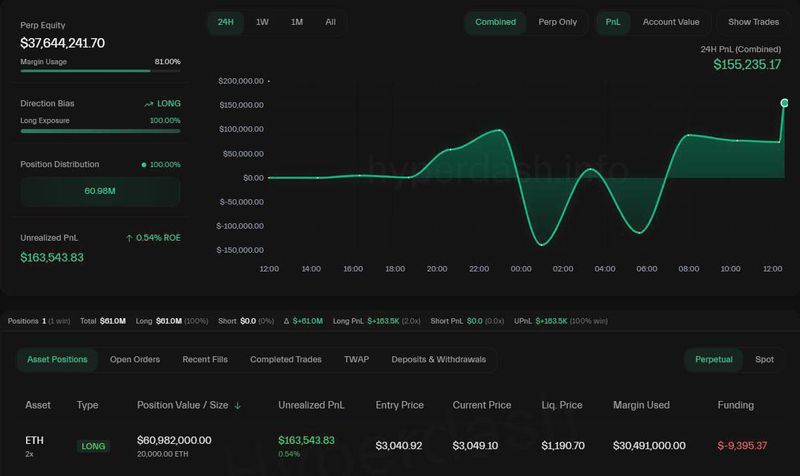Click the green dot beside Position Distribution 100%

144,164
